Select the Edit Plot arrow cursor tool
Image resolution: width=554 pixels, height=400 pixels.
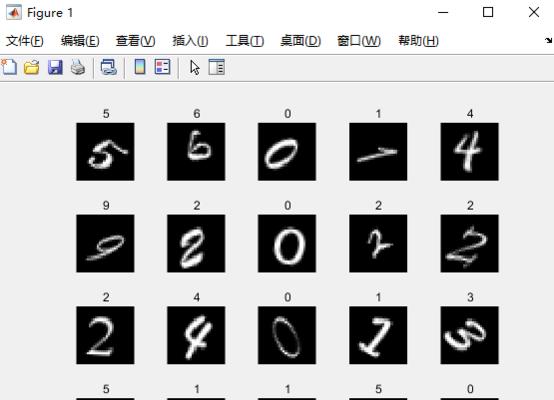click(194, 67)
